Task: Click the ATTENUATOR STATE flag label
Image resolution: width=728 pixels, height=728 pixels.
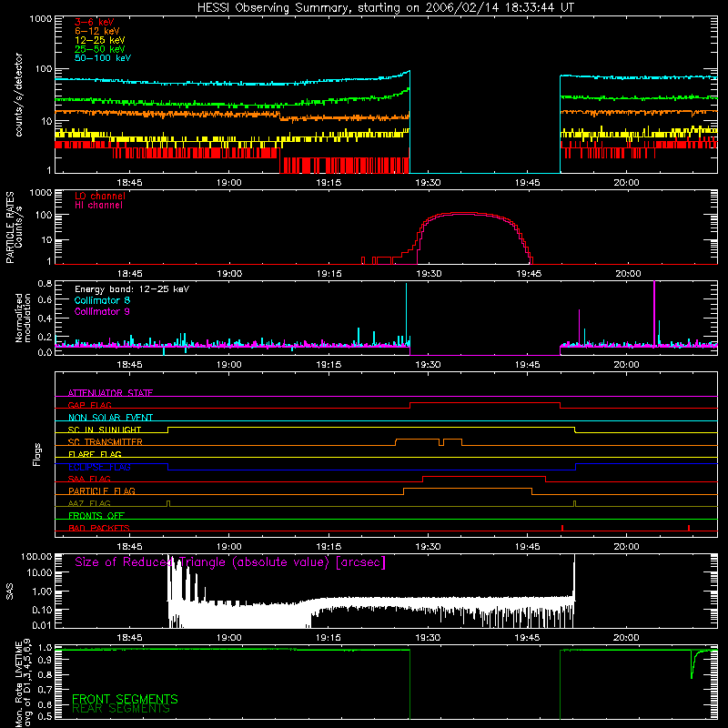Action: pos(110,393)
